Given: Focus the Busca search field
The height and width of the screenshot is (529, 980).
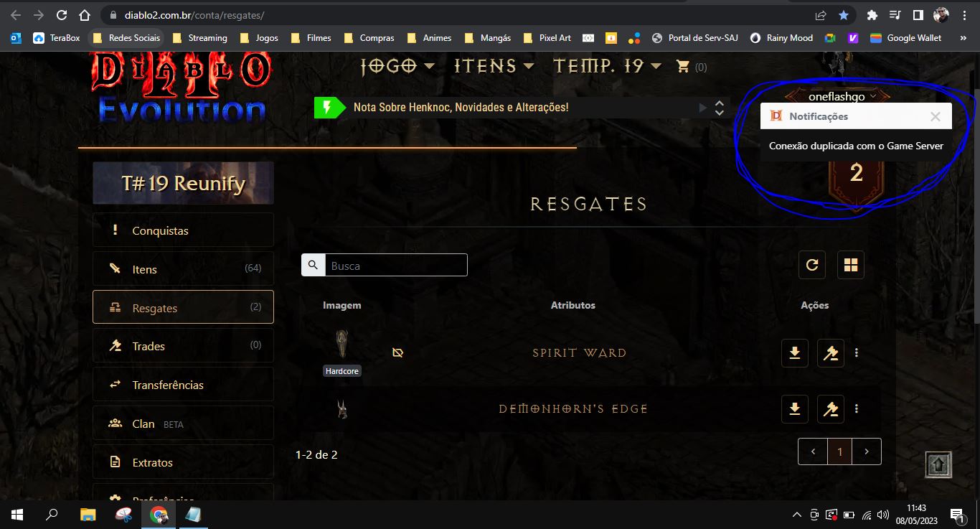Looking at the screenshot, I should coord(396,265).
